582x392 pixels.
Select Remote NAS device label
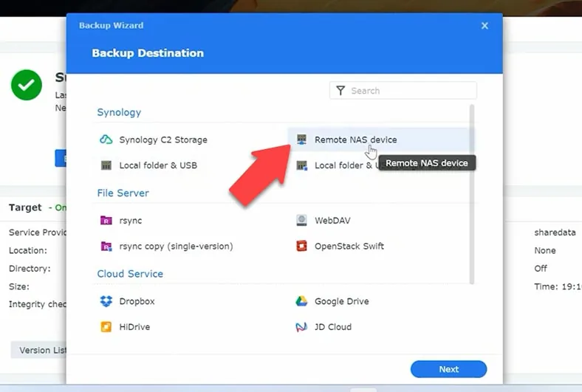pyautogui.click(x=355, y=140)
